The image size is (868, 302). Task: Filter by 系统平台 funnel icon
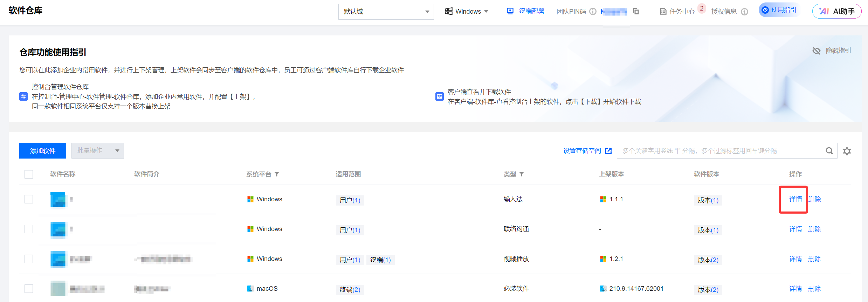tap(277, 174)
